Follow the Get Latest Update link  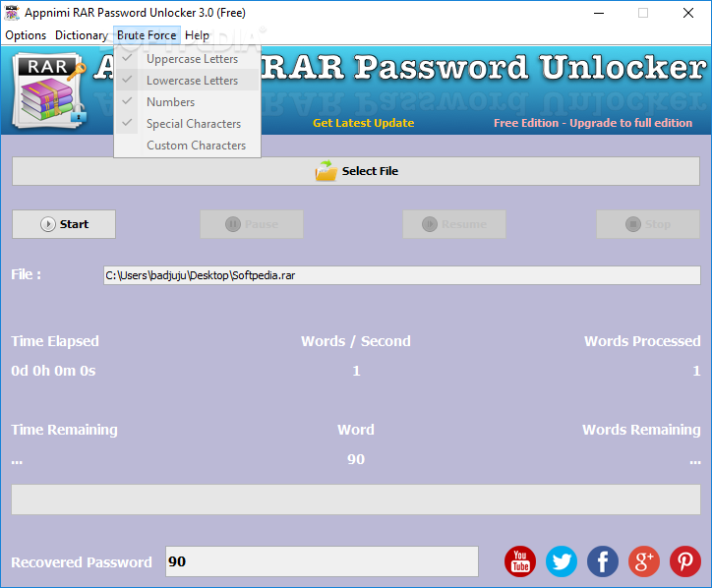[363, 123]
